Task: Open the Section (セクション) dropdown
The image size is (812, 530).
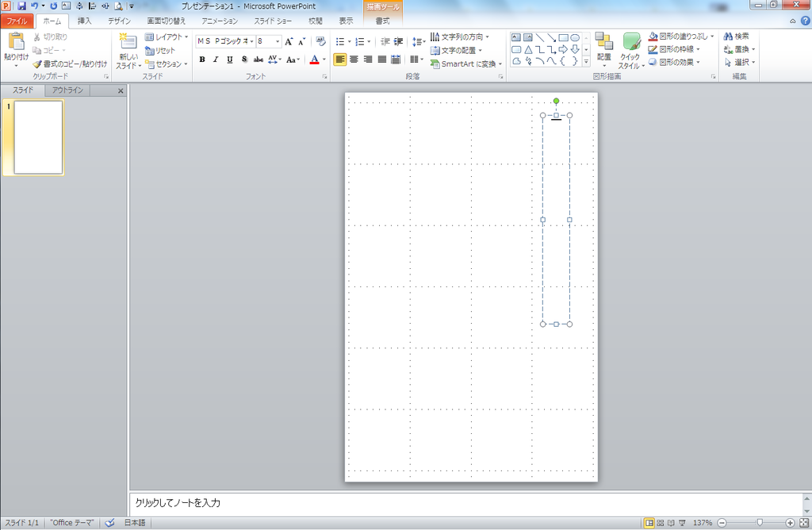Action: (x=167, y=63)
